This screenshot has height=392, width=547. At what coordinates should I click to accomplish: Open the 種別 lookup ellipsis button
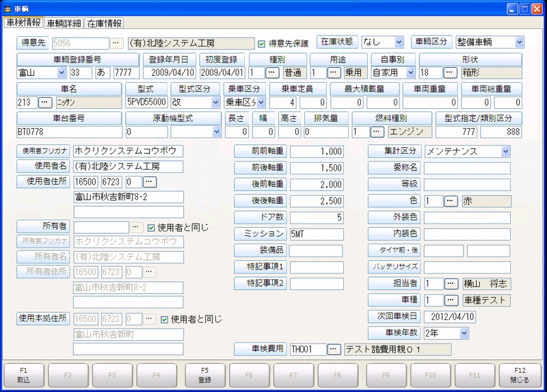tap(272, 73)
